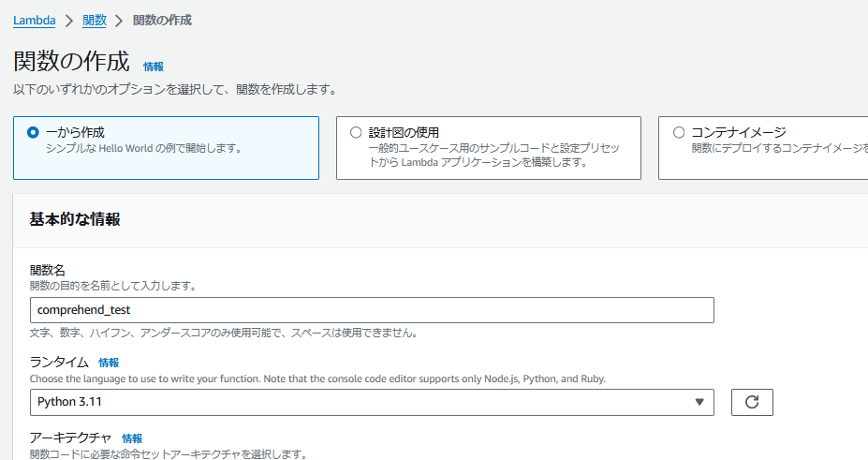The image size is (868, 460).
Task: Click the runtime list refresh icon button
Action: 752,402
